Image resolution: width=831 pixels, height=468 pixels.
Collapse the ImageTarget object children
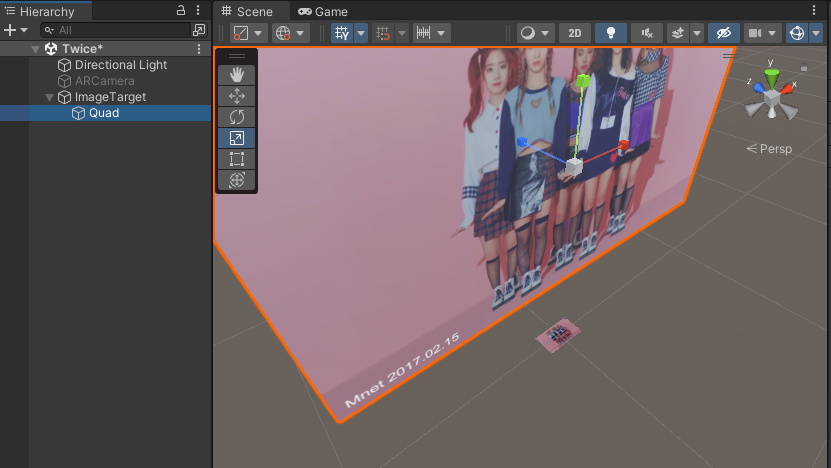pos(49,98)
